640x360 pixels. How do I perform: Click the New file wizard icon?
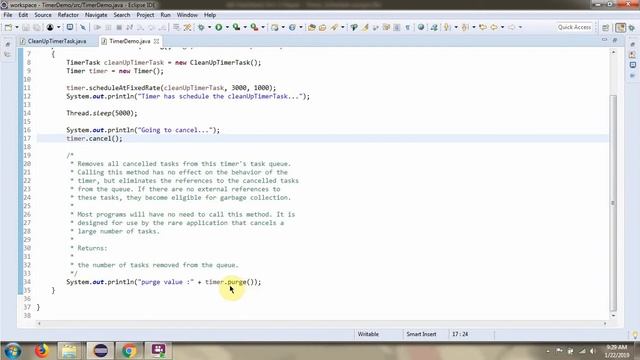(x=8, y=27)
